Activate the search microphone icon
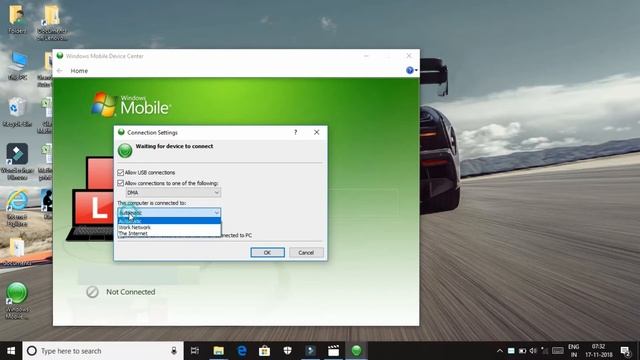 174,351
